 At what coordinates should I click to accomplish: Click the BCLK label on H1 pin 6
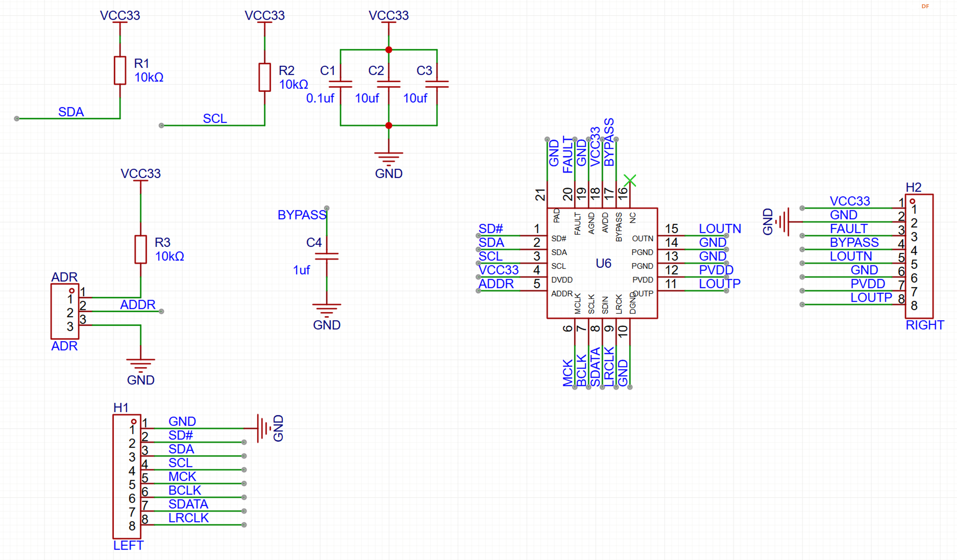click(185, 490)
